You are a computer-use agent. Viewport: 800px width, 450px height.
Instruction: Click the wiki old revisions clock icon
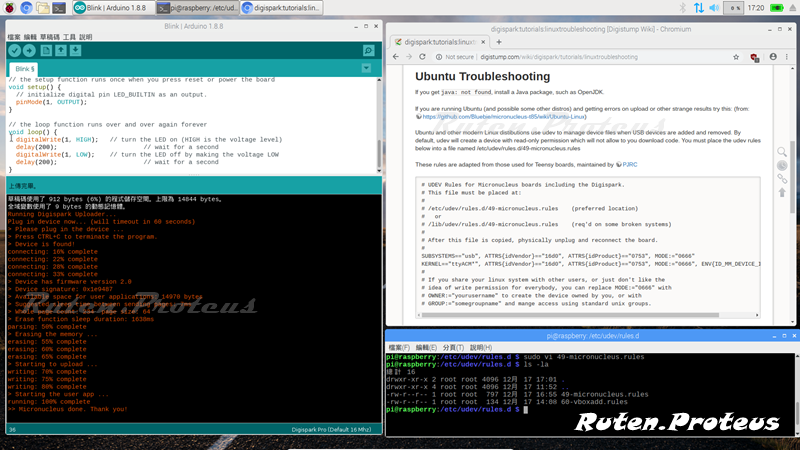tap(782, 165)
